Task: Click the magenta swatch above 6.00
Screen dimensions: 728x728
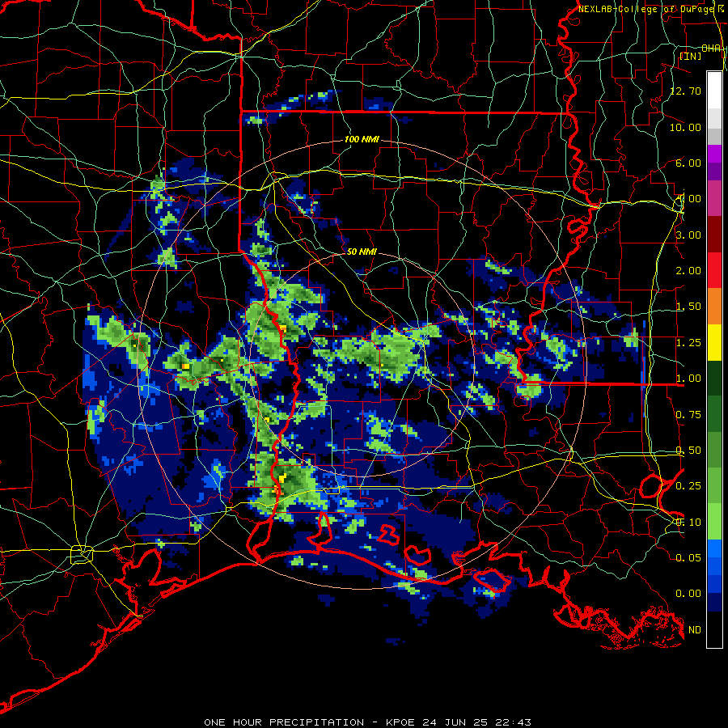Action: click(714, 154)
